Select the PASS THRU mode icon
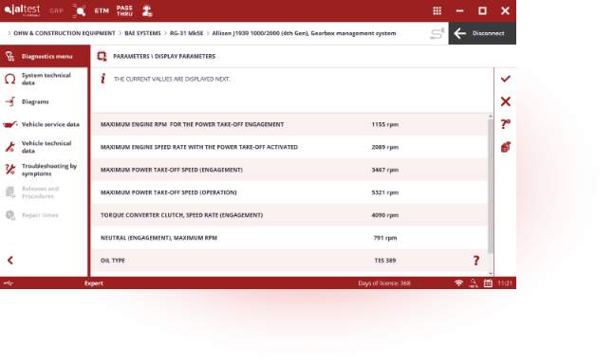The image size is (614, 364). [x=124, y=11]
